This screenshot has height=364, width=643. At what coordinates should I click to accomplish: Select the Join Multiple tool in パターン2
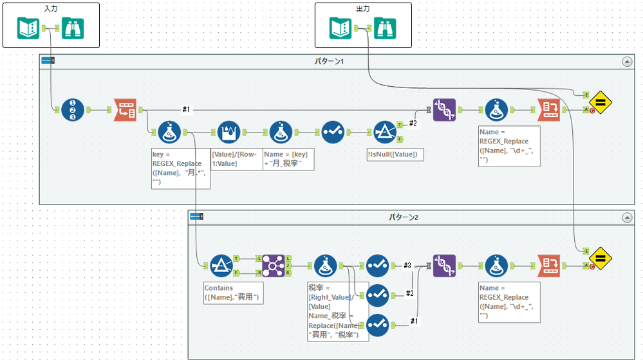273,266
